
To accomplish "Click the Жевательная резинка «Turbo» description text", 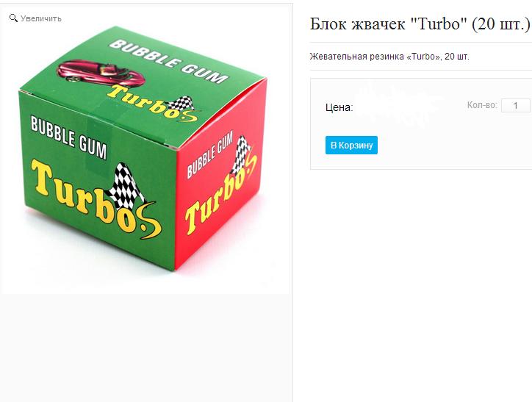I will [389, 57].
